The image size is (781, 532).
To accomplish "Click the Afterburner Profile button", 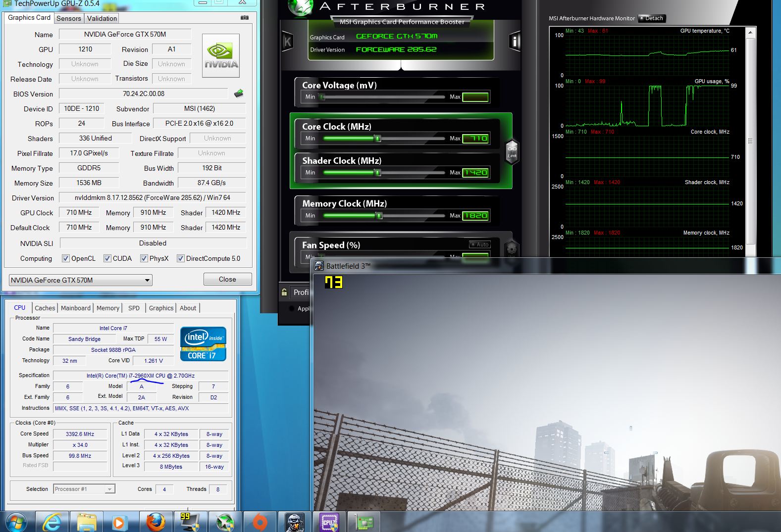I will pos(301,292).
